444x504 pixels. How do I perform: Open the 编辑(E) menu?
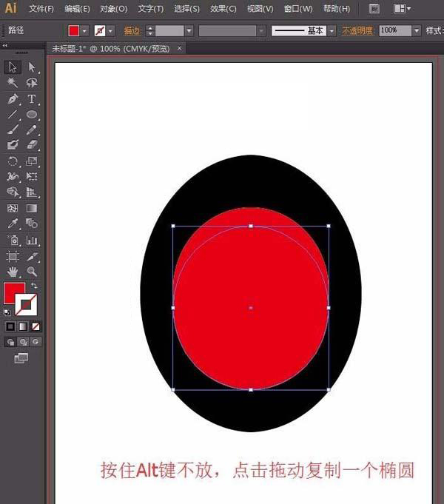pyautogui.click(x=77, y=9)
